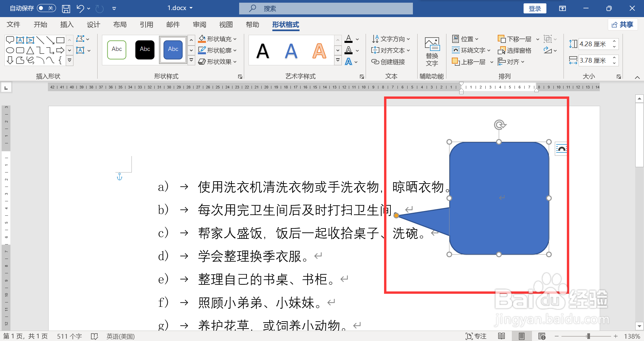
Task: Select the line arrow shape
Action: (x=50, y=40)
